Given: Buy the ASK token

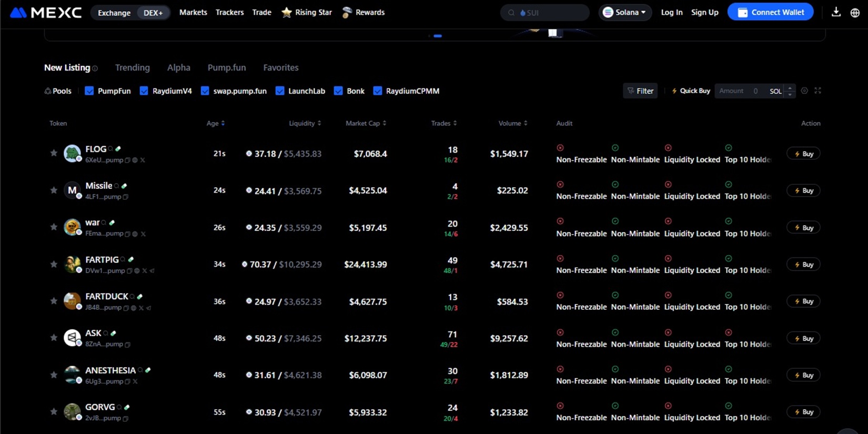Looking at the screenshot, I should coord(803,338).
